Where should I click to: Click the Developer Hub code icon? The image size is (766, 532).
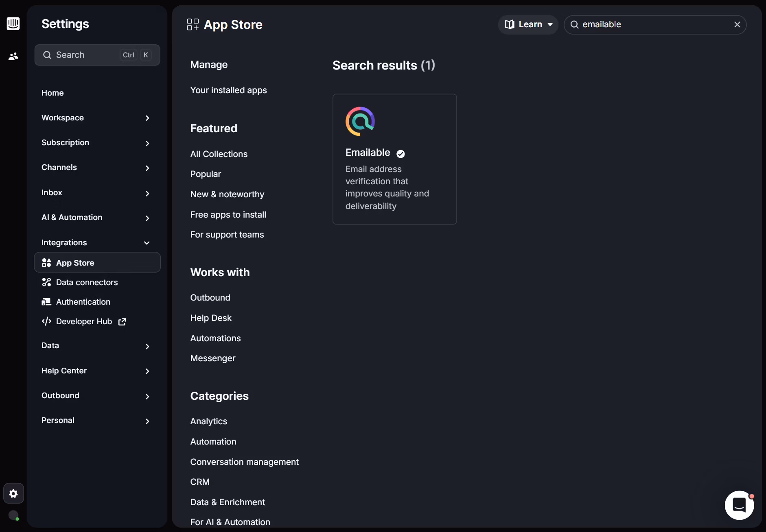point(46,321)
